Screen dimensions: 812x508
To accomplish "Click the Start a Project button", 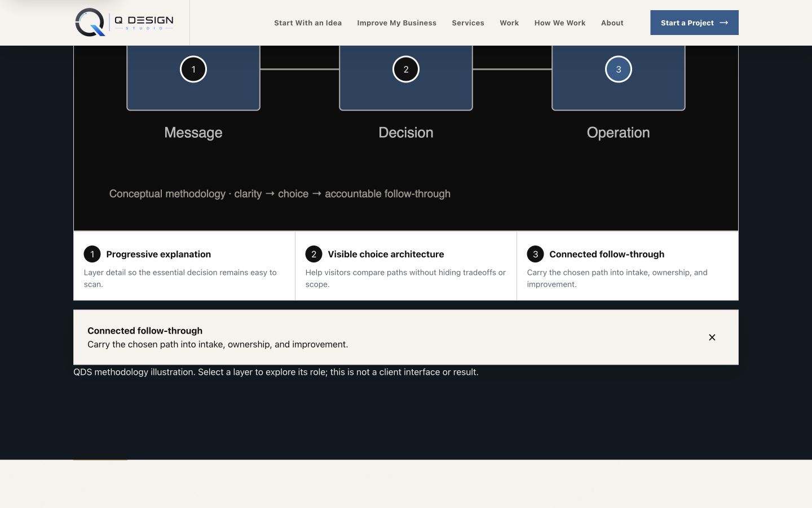I will click(x=694, y=23).
